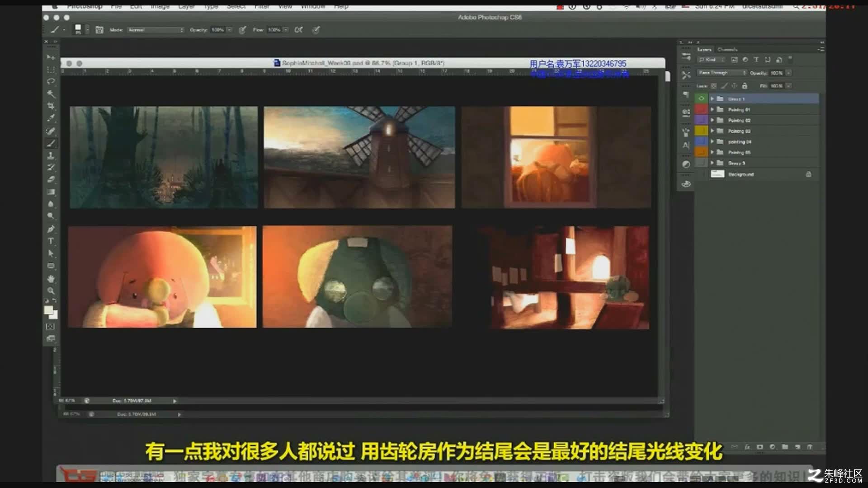
Task: Enable airbrush mode in options bar
Action: (298, 30)
